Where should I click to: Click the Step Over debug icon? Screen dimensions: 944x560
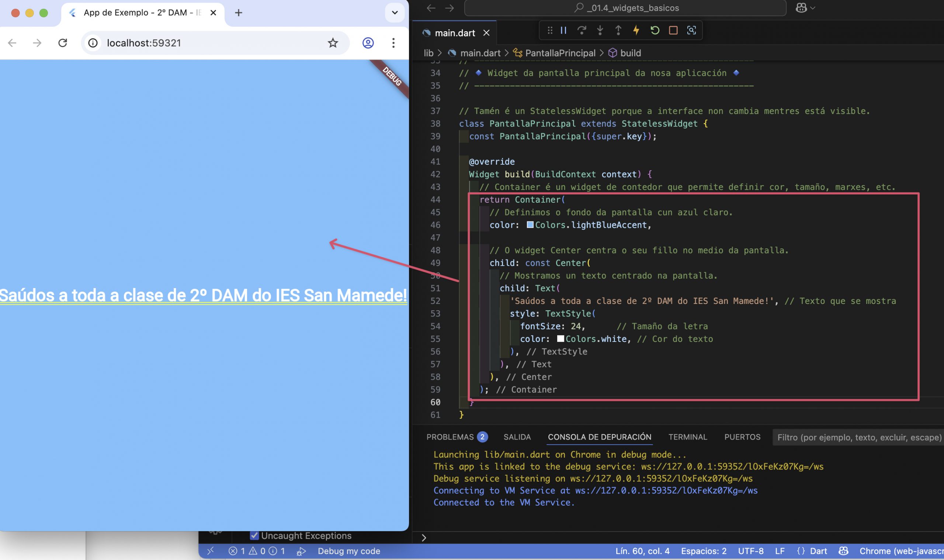pos(582,30)
